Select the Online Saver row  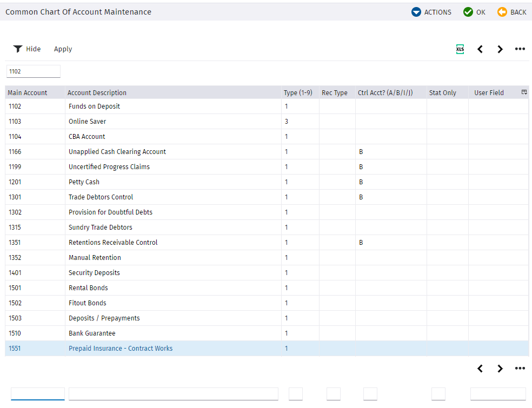267,122
